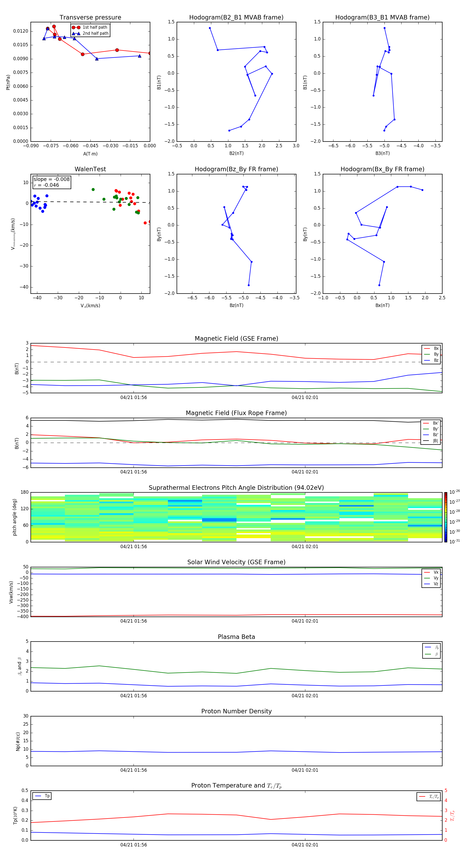The width and height of the screenshot is (473, 868).
Task: Click the 'Vremaining(km/s)' y-axis label
Action: (13, 234)
